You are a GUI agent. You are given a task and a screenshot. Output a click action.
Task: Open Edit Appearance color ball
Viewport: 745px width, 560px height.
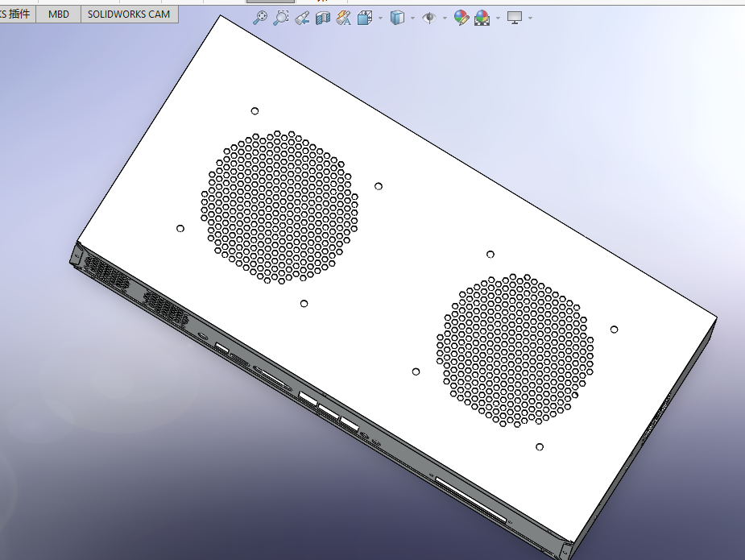pyautogui.click(x=461, y=18)
